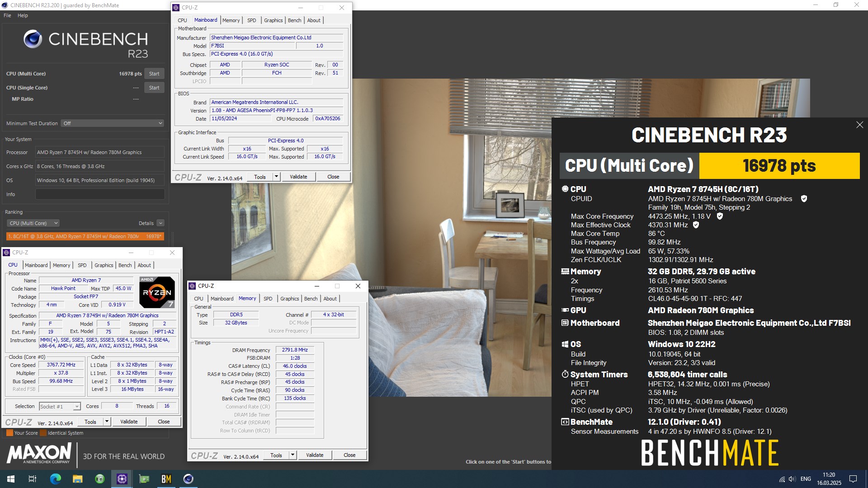
Task: Click the CPU chip icon in BenchMate panel
Action: pos(565,189)
